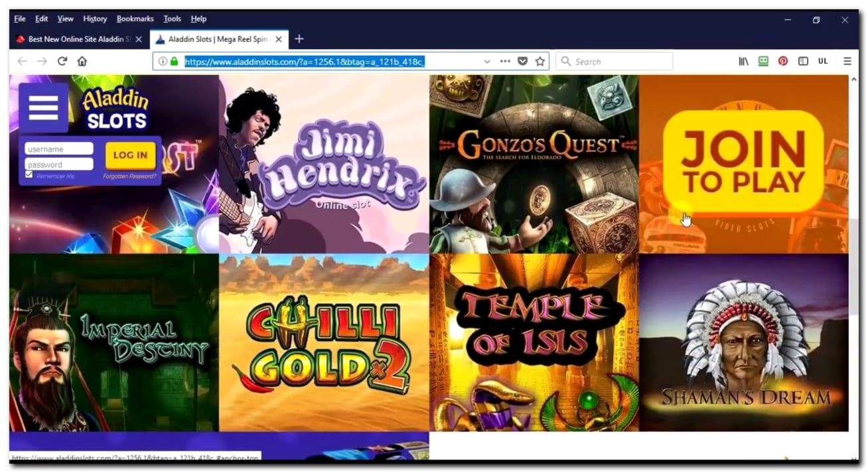Open a new tab with plus
868x473 pixels.
pyautogui.click(x=299, y=39)
